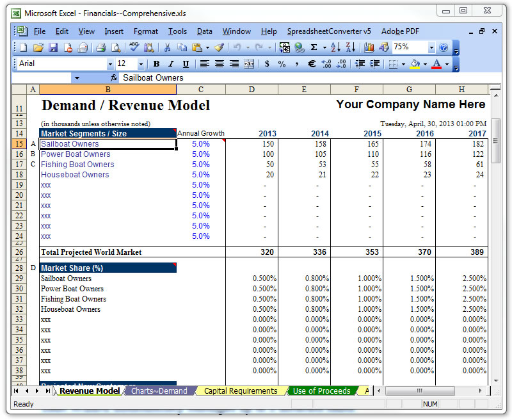Open the Paste options dropdown arrow

click(x=207, y=47)
